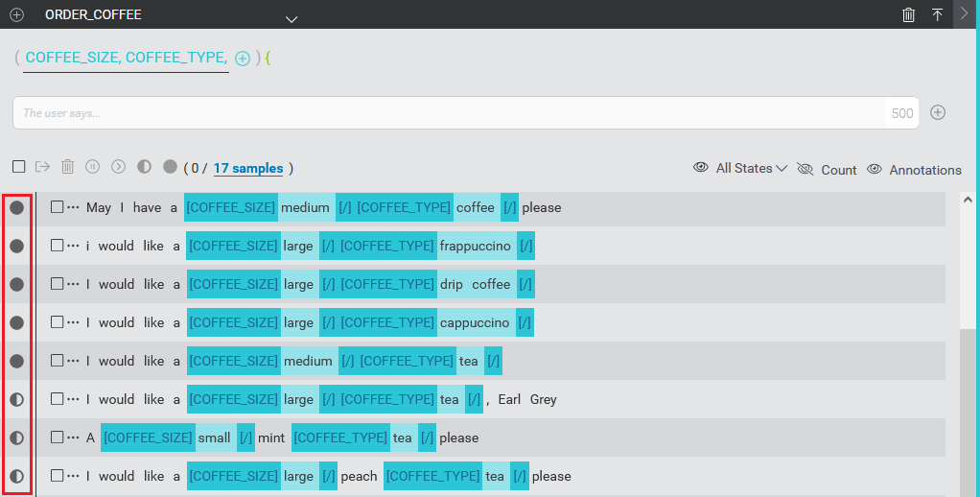Toggle Count visibility eye icon
The height and width of the screenshot is (497, 980).
[805, 169]
